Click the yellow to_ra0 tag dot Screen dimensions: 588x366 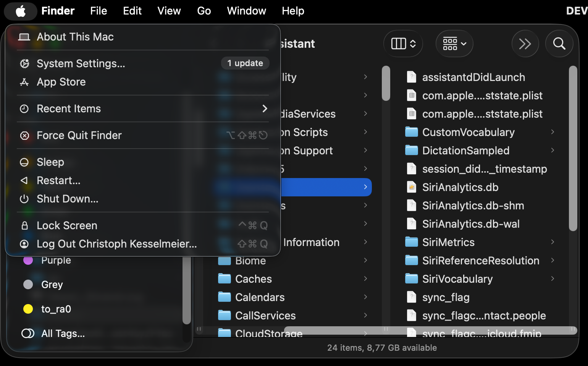[x=28, y=309]
